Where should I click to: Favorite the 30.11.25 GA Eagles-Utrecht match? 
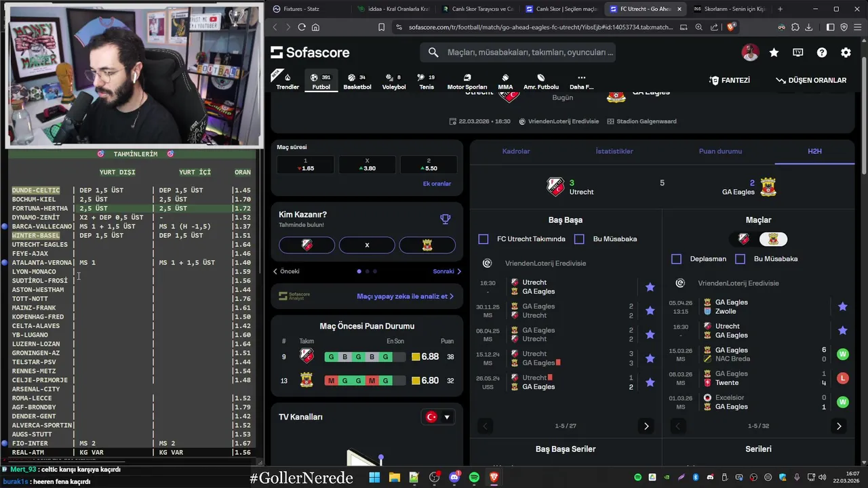coord(650,310)
